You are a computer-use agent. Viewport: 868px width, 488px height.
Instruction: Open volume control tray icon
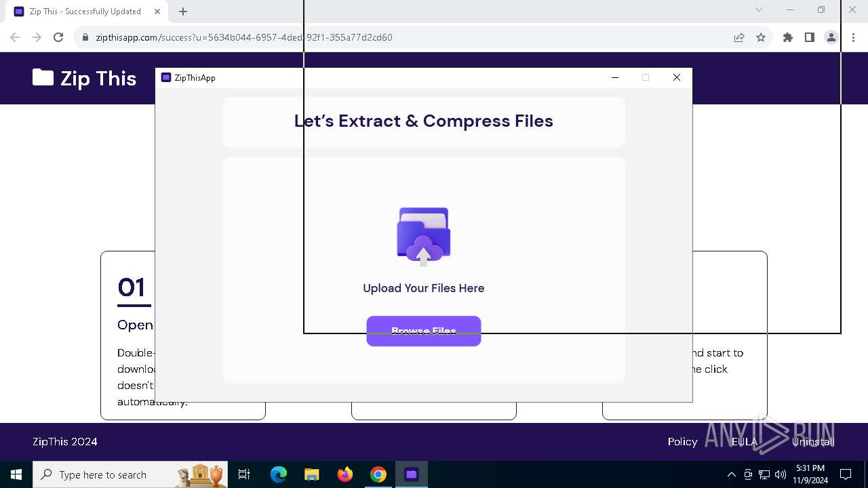pyautogui.click(x=781, y=474)
